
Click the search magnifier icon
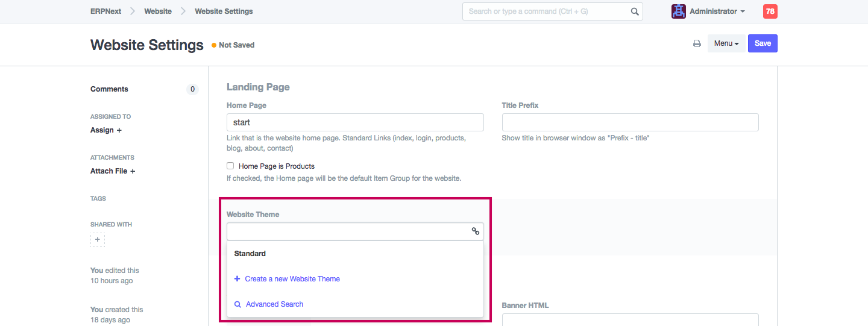tap(635, 11)
